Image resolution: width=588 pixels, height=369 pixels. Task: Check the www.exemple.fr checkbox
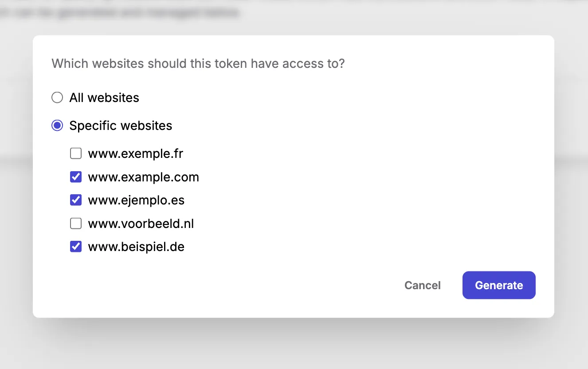tap(76, 154)
